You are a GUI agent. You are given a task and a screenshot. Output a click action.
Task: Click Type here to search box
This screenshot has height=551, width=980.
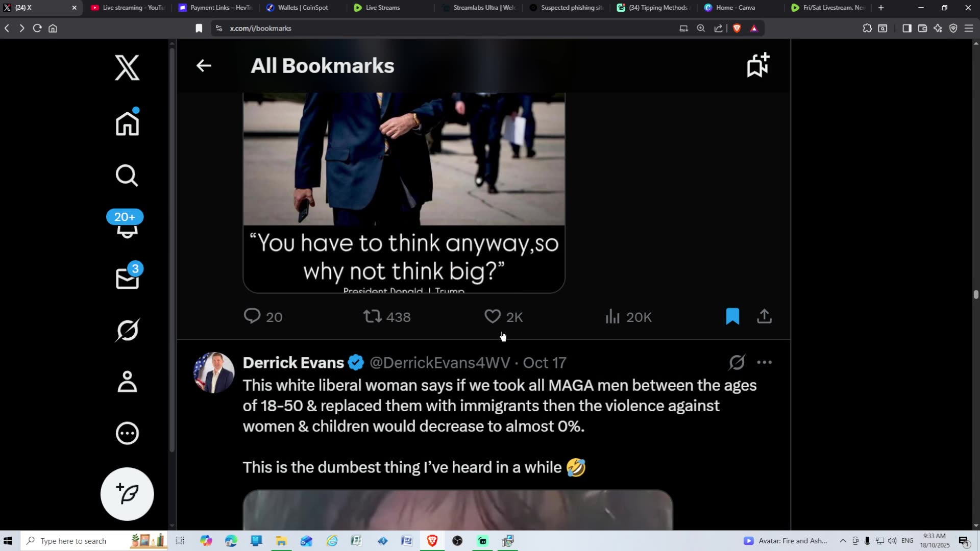coord(94,541)
